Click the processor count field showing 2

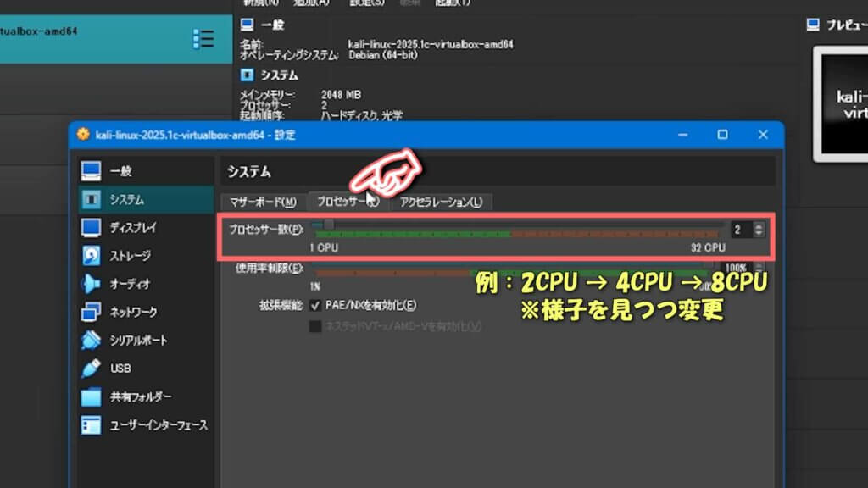click(742, 229)
